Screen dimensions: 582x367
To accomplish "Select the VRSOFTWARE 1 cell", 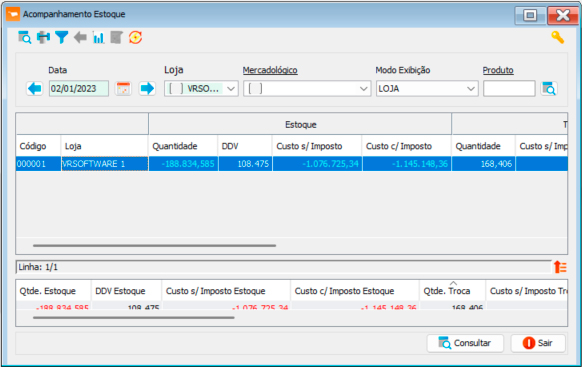I will 104,164.
